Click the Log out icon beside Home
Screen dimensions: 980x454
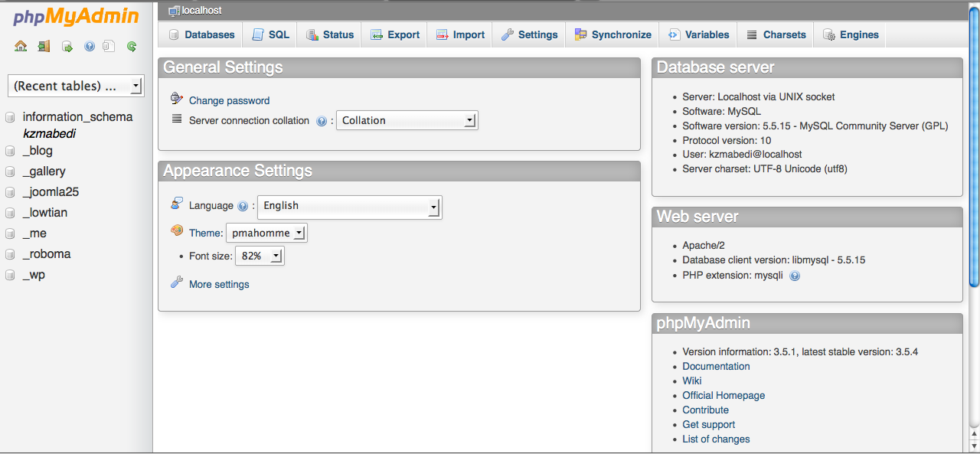(44, 46)
